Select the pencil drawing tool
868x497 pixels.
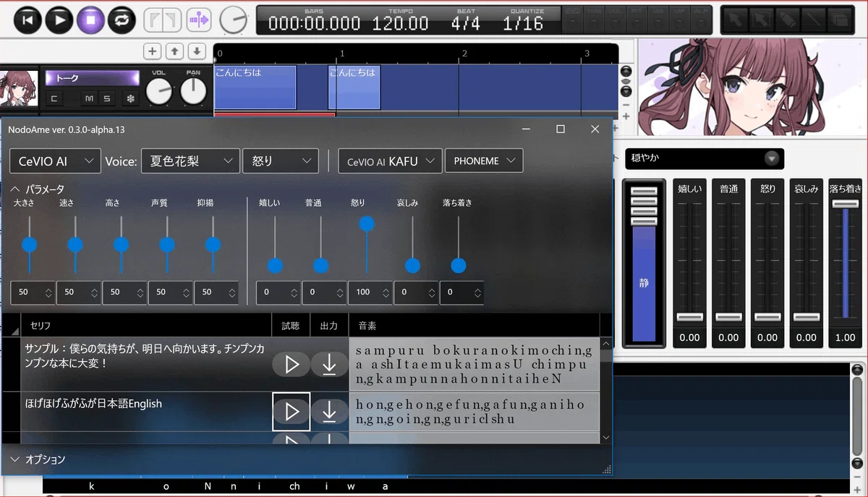[x=788, y=20]
